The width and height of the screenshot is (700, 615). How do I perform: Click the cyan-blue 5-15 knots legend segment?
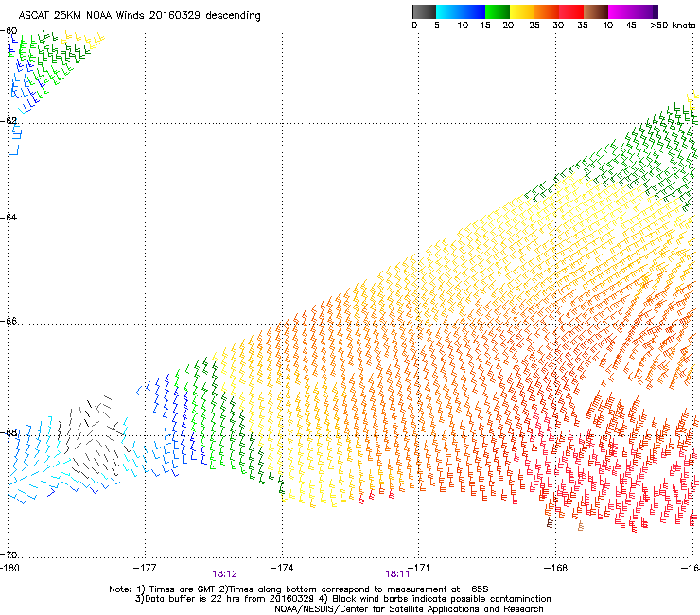461,11
